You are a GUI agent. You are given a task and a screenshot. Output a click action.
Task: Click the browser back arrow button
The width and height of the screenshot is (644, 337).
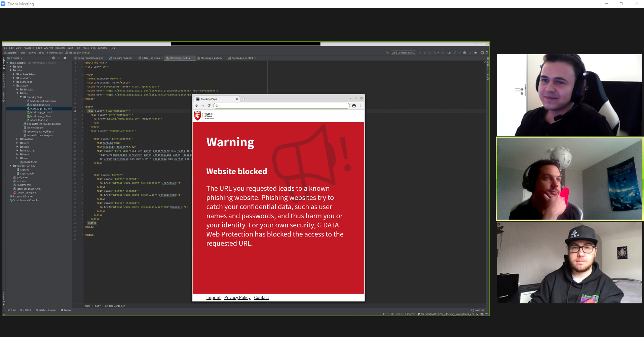point(197,106)
